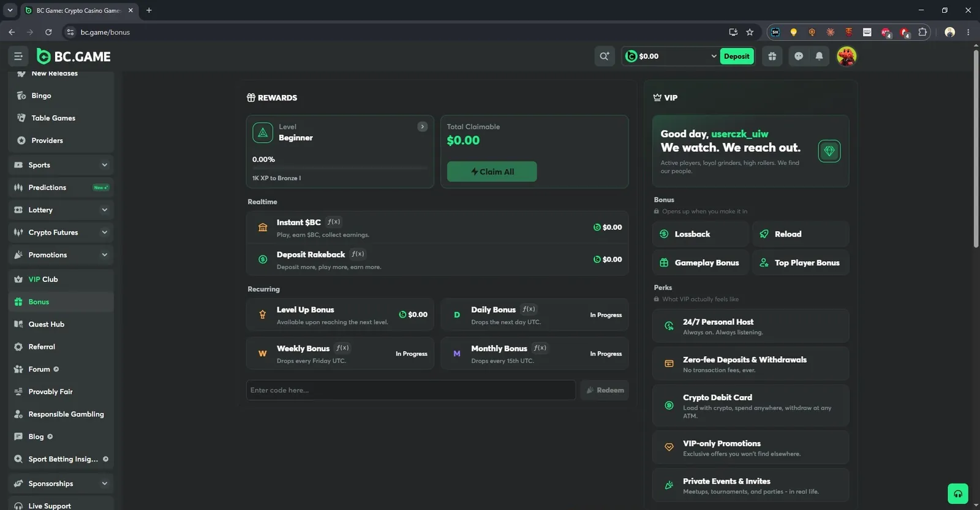The image size is (980, 510).
Task: Open Quest Hub in the sidebar
Action: 61,324
